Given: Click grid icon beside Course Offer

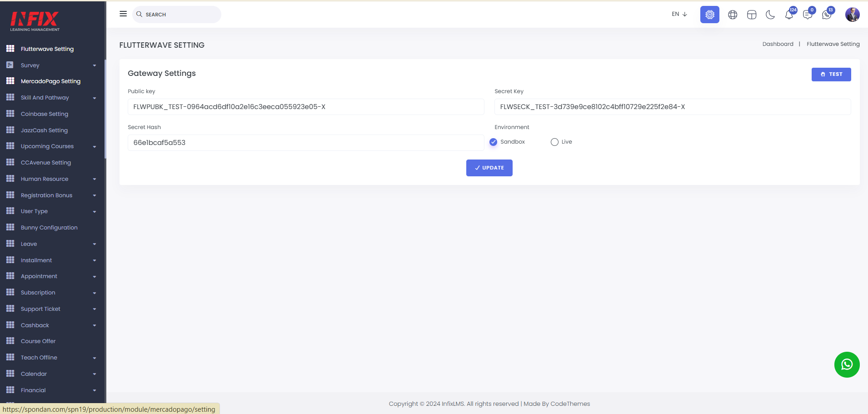Looking at the screenshot, I should coord(10,341).
